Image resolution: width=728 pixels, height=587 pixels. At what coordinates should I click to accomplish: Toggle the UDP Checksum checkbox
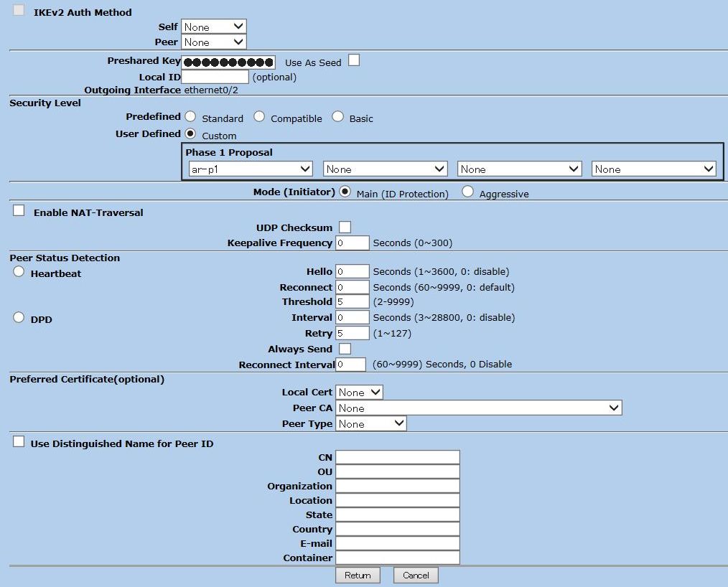click(x=345, y=227)
